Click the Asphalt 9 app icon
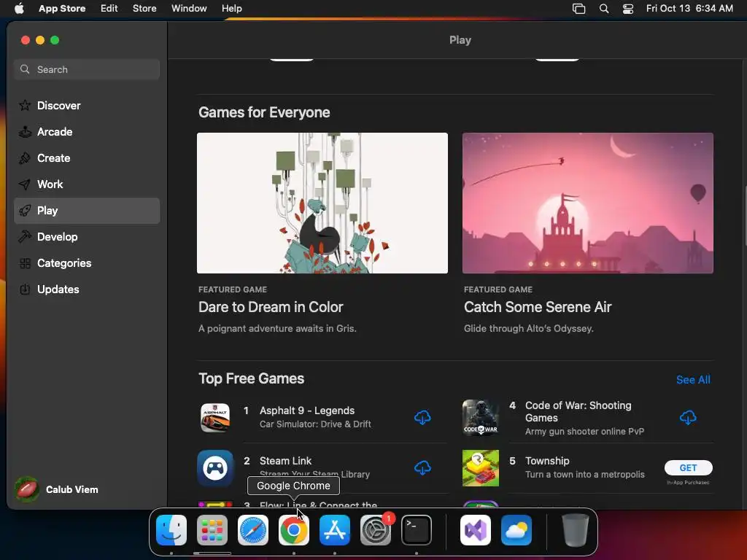The height and width of the screenshot is (560, 747). [x=215, y=418]
